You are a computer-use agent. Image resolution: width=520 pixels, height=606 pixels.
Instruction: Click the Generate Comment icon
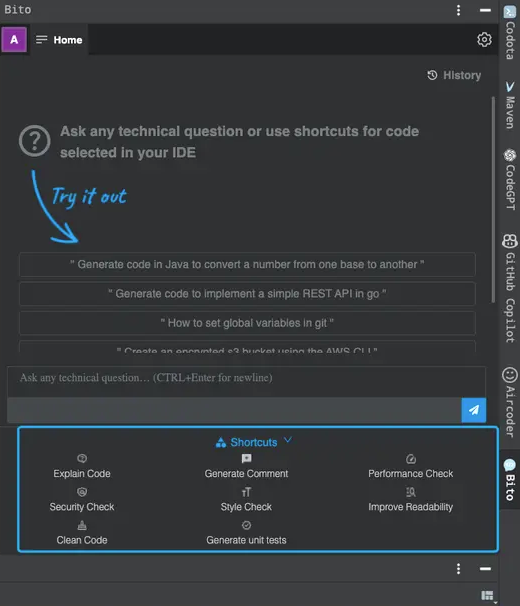point(246,458)
